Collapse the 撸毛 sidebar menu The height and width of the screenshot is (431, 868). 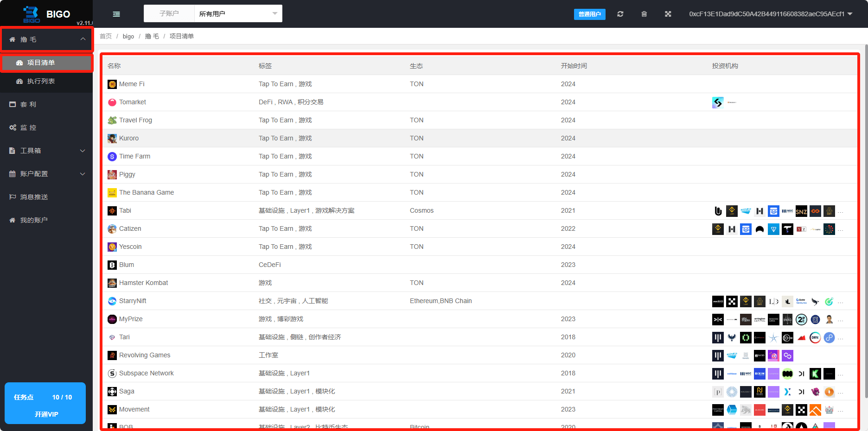(46, 39)
